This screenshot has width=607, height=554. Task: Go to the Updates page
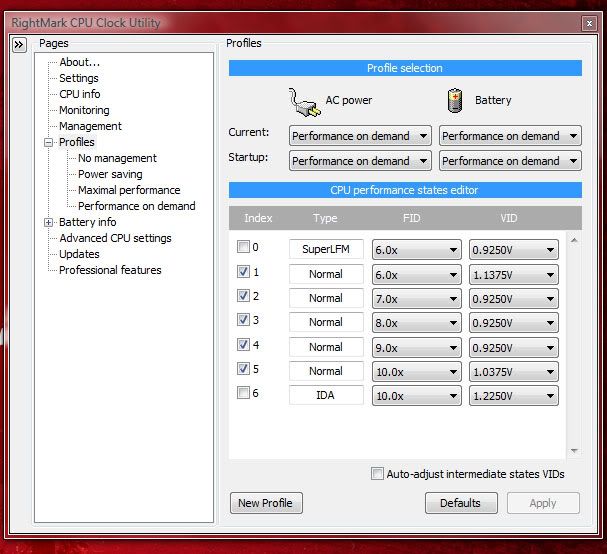79,254
